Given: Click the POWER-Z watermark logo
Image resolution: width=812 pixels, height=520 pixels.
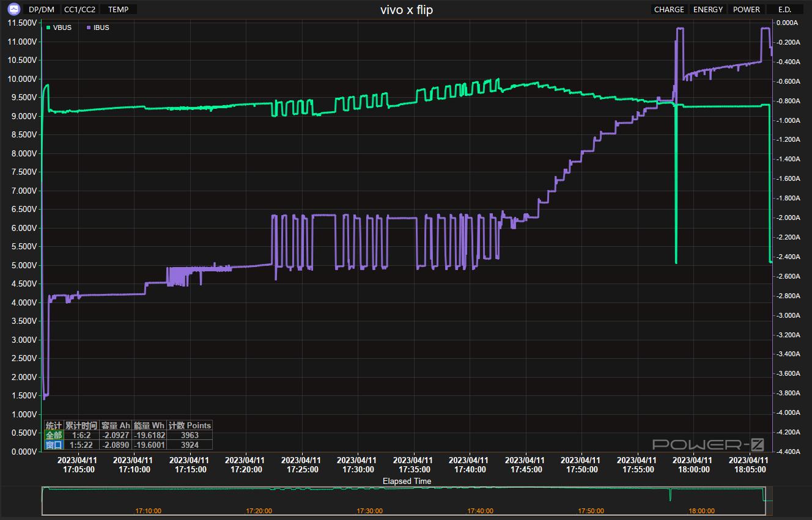Looking at the screenshot, I should coord(708,444).
